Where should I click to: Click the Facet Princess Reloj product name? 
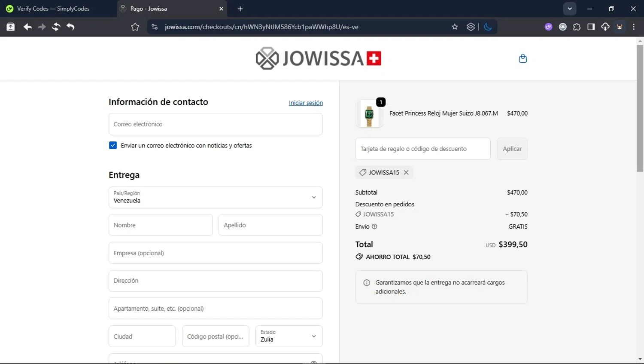click(x=444, y=113)
